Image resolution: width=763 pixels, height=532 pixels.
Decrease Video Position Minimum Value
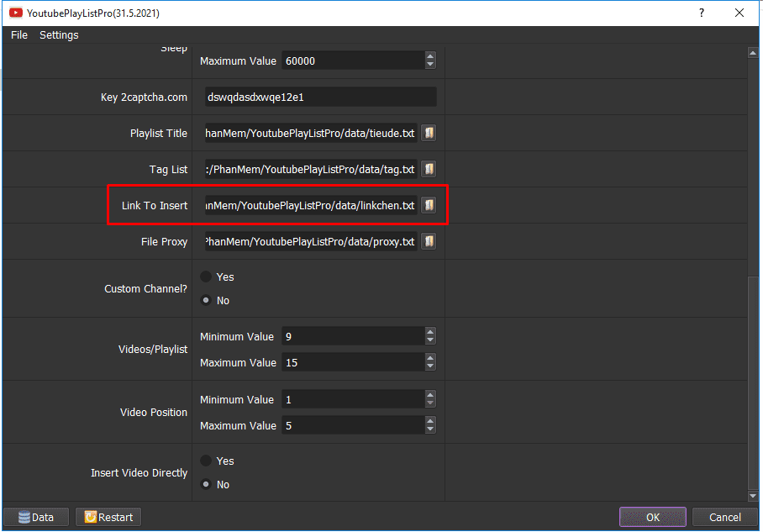pos(429,404)
